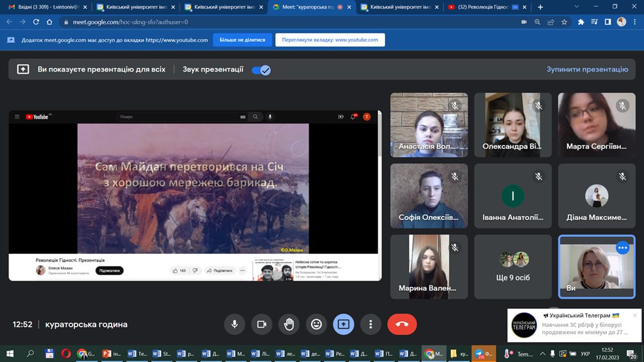Show hidden system tray icons
This screenshot has width=644, height=362.
(x=542, y=354)
